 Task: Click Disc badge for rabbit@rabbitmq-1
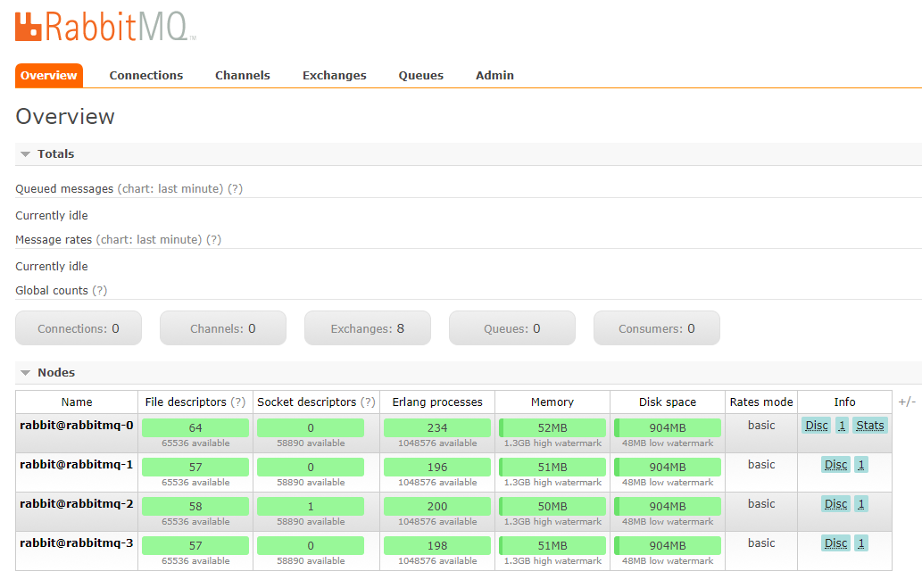(835, 465)
